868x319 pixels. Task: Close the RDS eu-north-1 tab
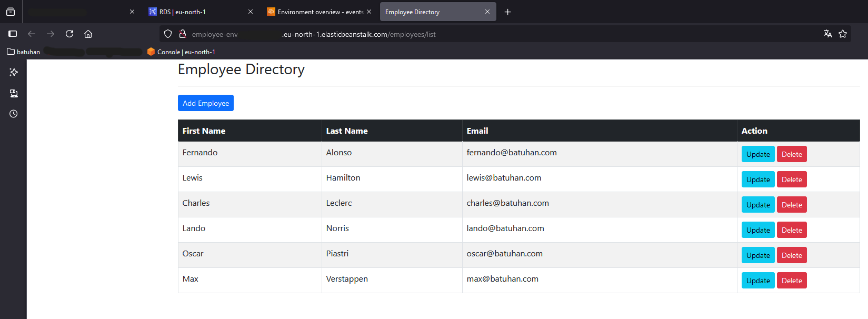[251, 12]
